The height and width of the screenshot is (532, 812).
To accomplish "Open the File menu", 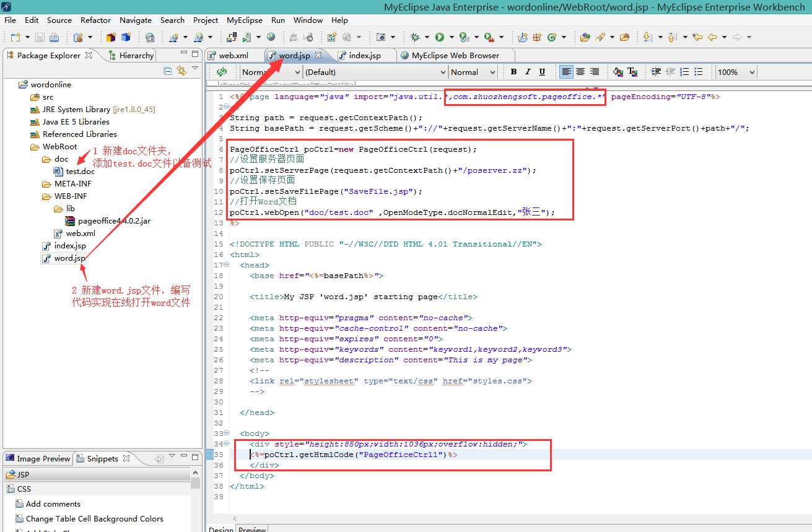I will [10, 20].
